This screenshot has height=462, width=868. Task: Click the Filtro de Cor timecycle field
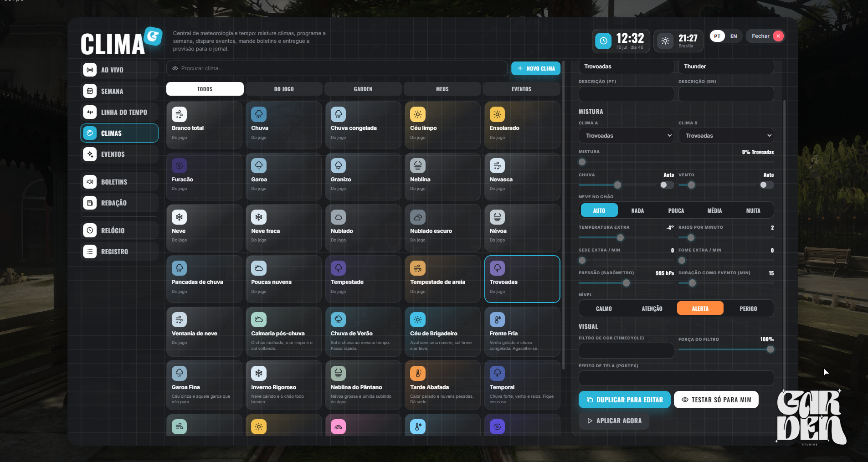click(x=627, y=350)
